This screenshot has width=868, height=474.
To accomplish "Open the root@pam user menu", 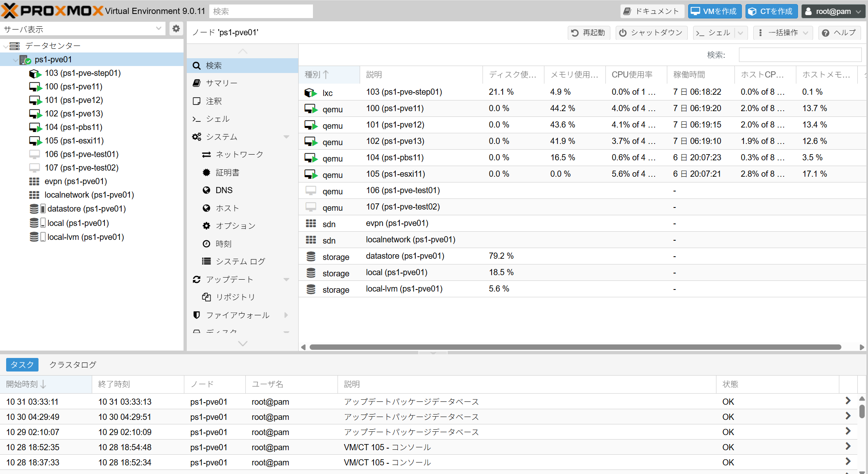I will 833,11.
